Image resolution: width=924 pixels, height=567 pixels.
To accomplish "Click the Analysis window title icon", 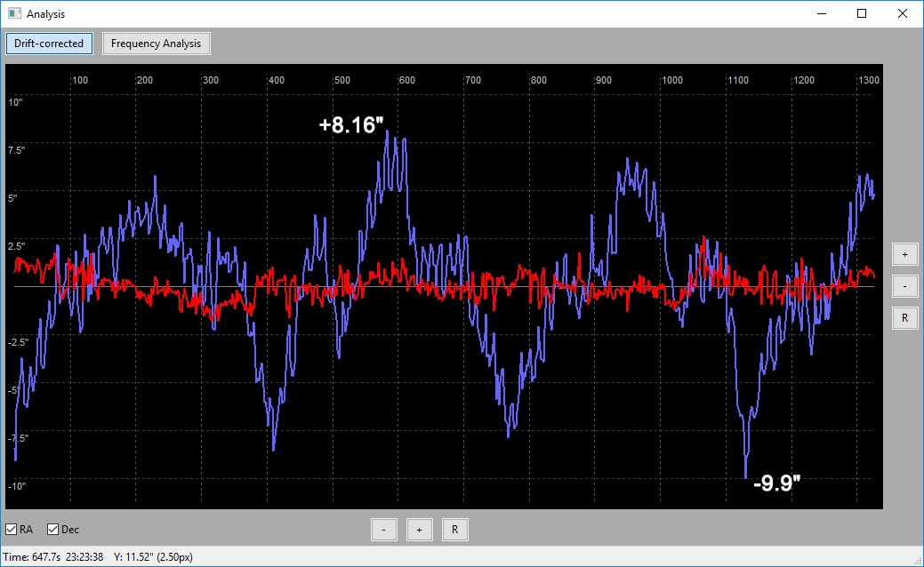I will [15, 13].
